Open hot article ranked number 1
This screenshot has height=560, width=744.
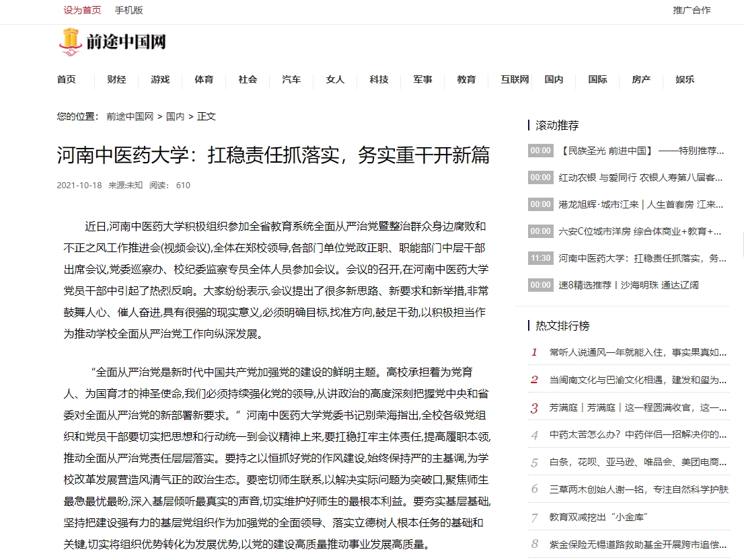[x=638, y=352]
